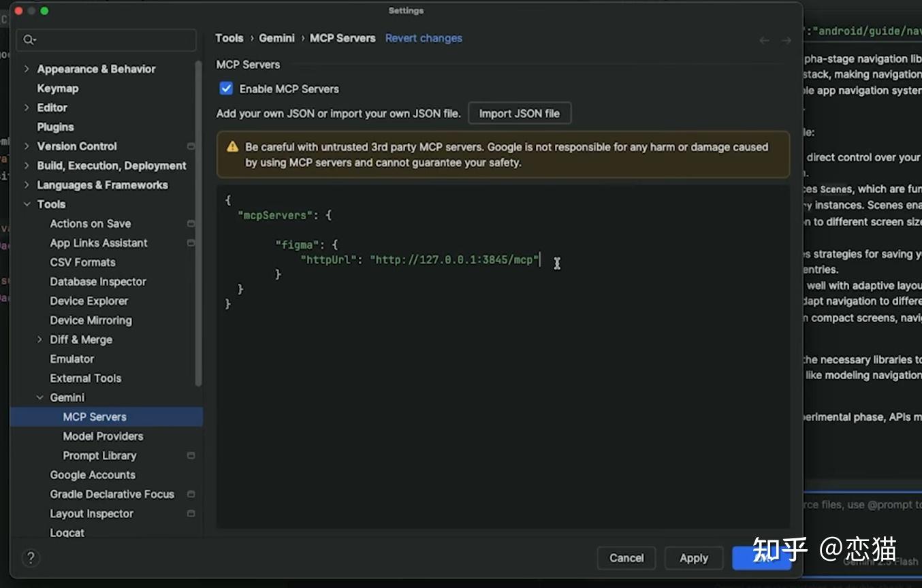Click the help question mark icon
This screenshot has width=922, height=588.
[31, 557]
